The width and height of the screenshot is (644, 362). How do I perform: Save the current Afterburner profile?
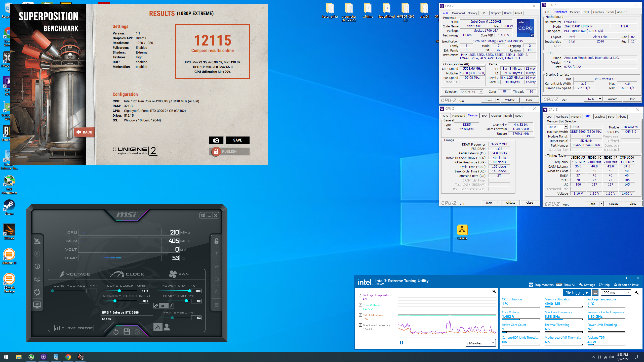[127, 332]
